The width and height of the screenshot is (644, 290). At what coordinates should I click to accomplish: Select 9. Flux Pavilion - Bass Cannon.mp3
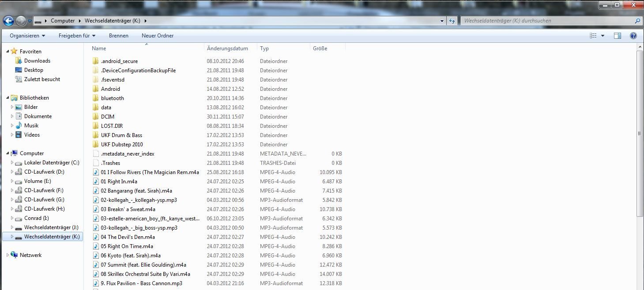[x=141, y=283]
